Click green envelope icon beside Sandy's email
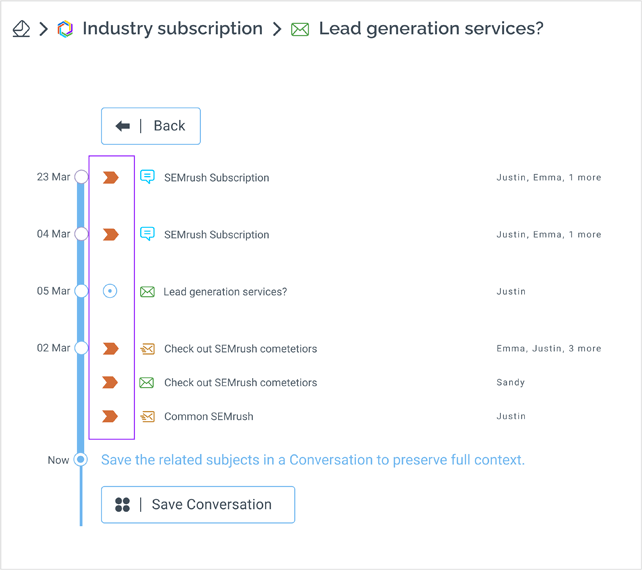Viewport: 642px width, 570px height. pos(147,382)
